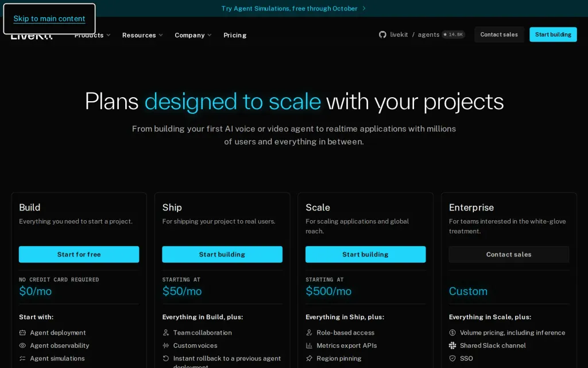The width and height of the screenshot is (588, 368).
Task: Click the Volume pricing dollar icon
Action: click(452, 333)
